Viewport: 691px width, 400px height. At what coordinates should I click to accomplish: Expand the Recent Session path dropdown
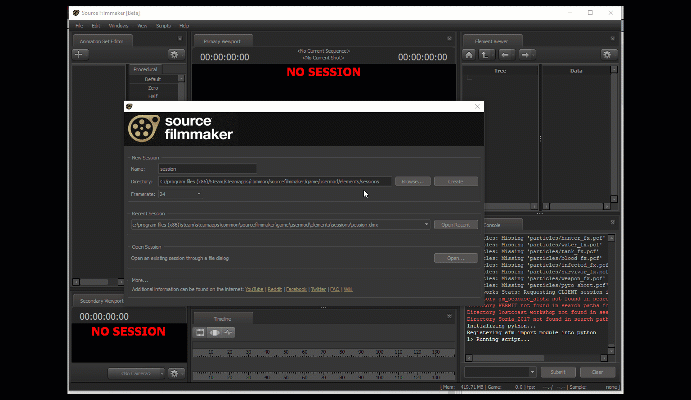click(x=426, y=225)
